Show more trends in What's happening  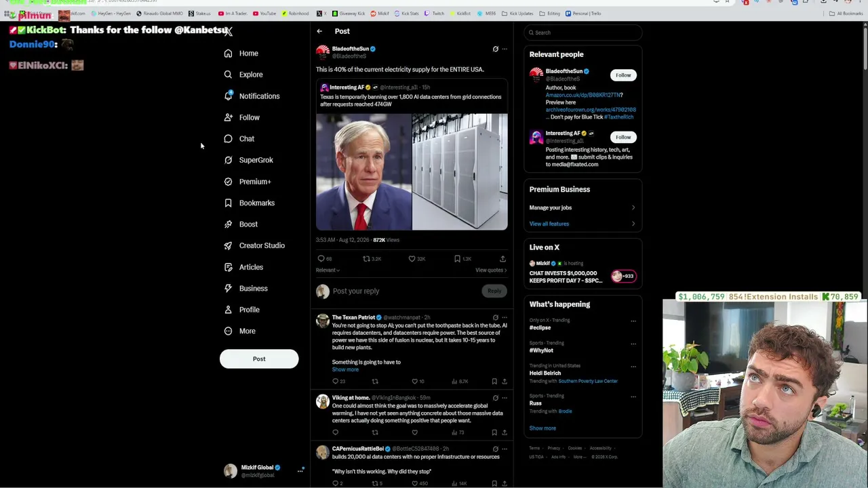[x=542, y=428]
